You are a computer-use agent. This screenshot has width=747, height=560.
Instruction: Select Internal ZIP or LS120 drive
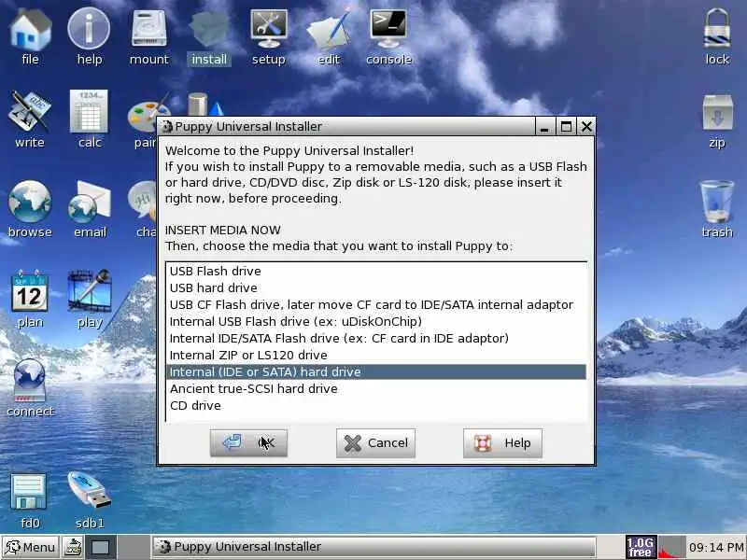pos(376,356)
